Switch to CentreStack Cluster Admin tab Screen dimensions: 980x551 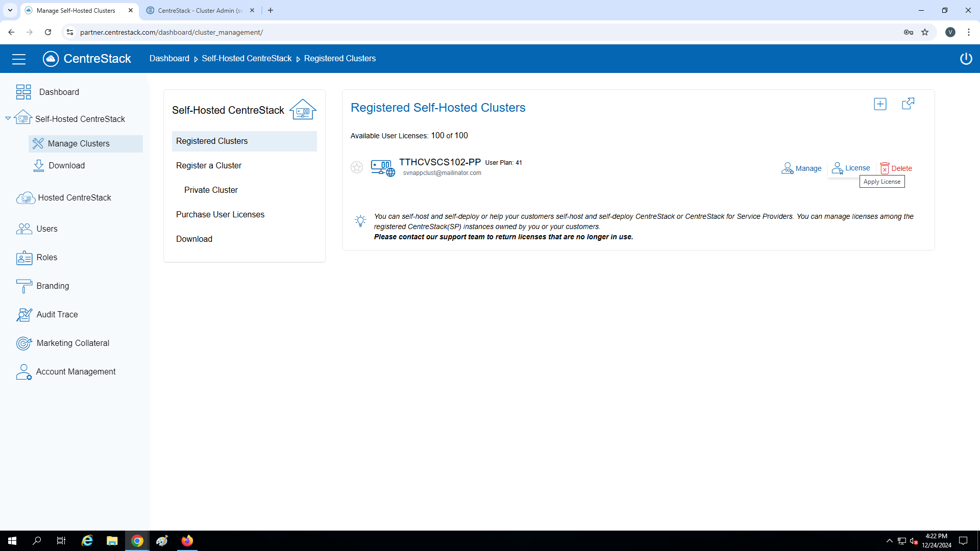[x=200, y=10]
